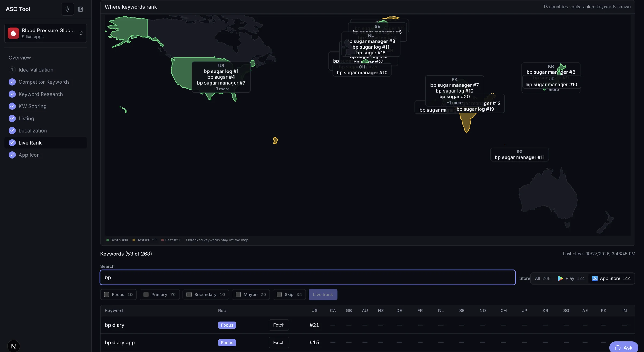Click the CH map label card
The image size is (644, 352).
(362, 70)
